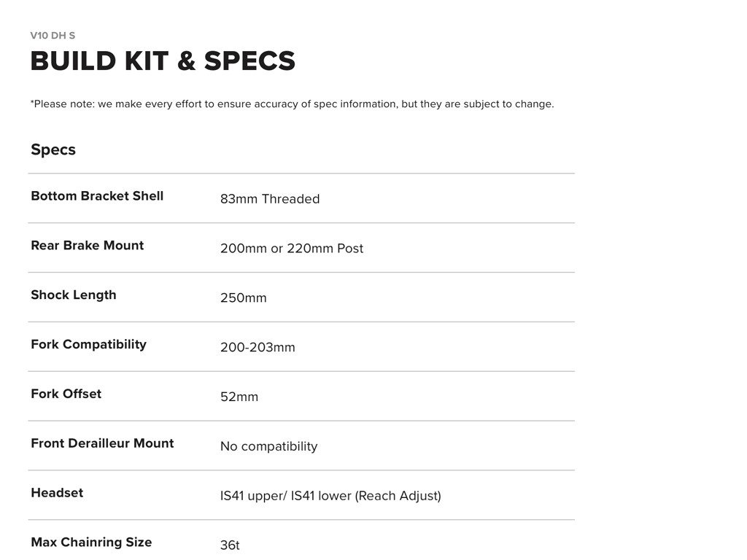Image resolution: width=747 pixels, height=560 pixels.
Task: Click the IS41 upper/IS41 lower headset value
Action: (x=330, y=496)
